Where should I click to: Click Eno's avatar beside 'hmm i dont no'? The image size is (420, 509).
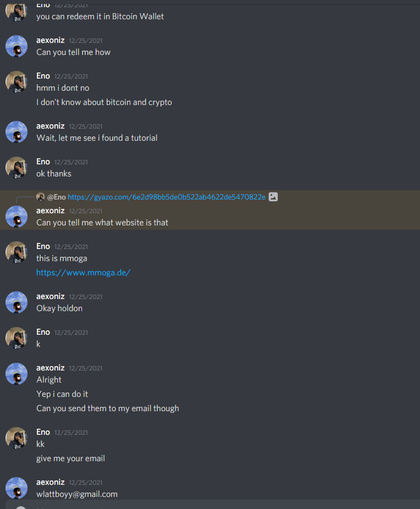pos(16,82)
